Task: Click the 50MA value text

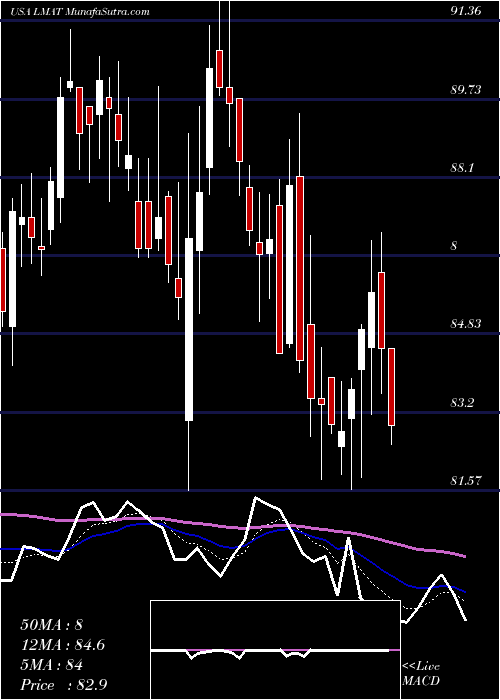Action: [x=52, y=625]
